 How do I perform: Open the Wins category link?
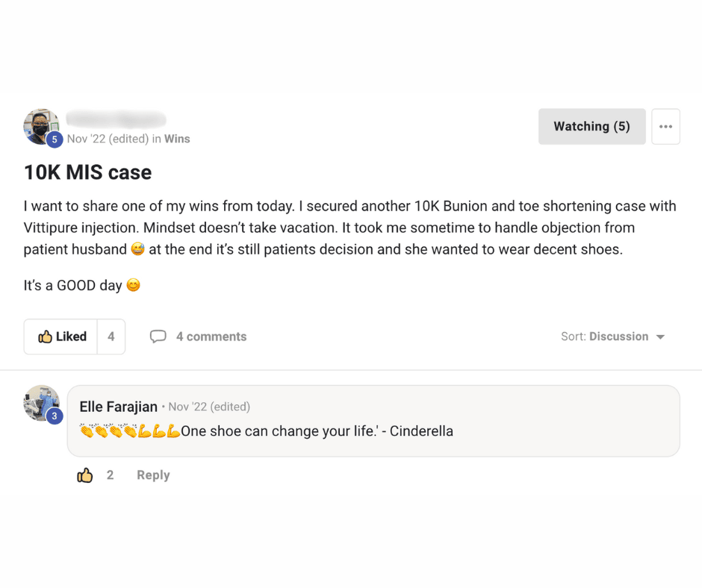click(177, 139)
